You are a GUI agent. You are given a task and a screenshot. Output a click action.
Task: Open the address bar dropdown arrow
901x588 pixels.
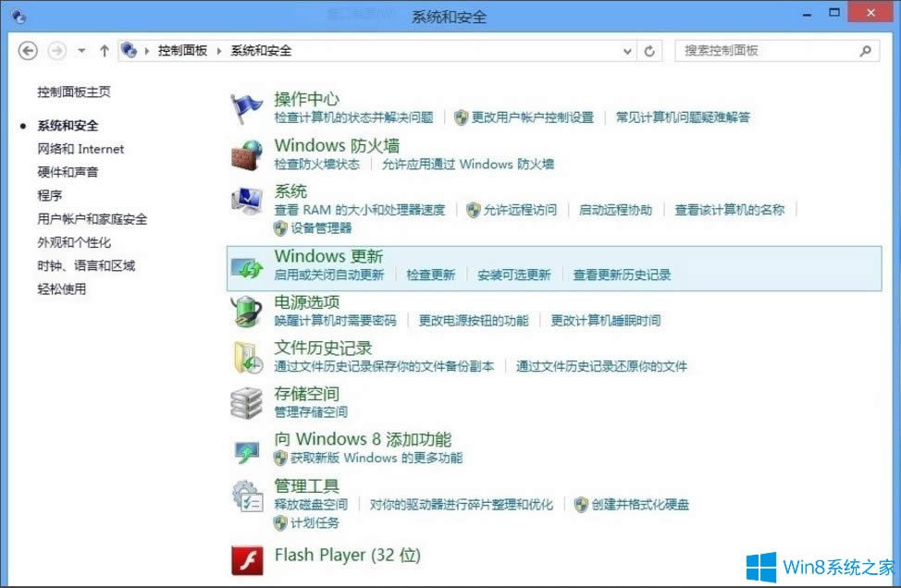click(x=627, y=52)
